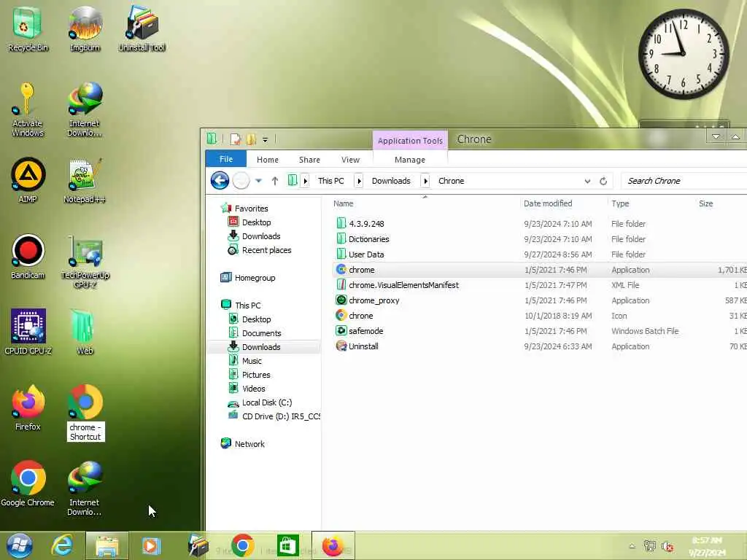Click the volume tray icon
The width and height of the screenshot is (747, 560).
[x=668, y=546]
